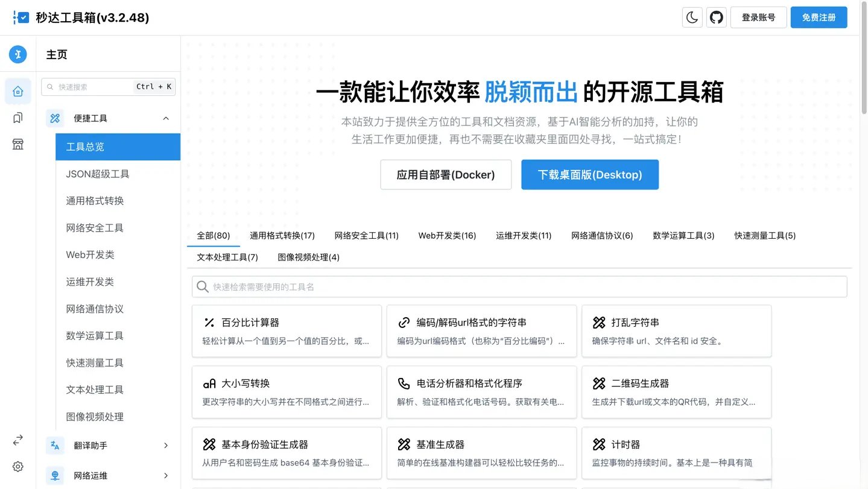Screen dimensions: 868x489
Task: Click the 下载桌面版(Desktop) button
Action: (589, 174)
